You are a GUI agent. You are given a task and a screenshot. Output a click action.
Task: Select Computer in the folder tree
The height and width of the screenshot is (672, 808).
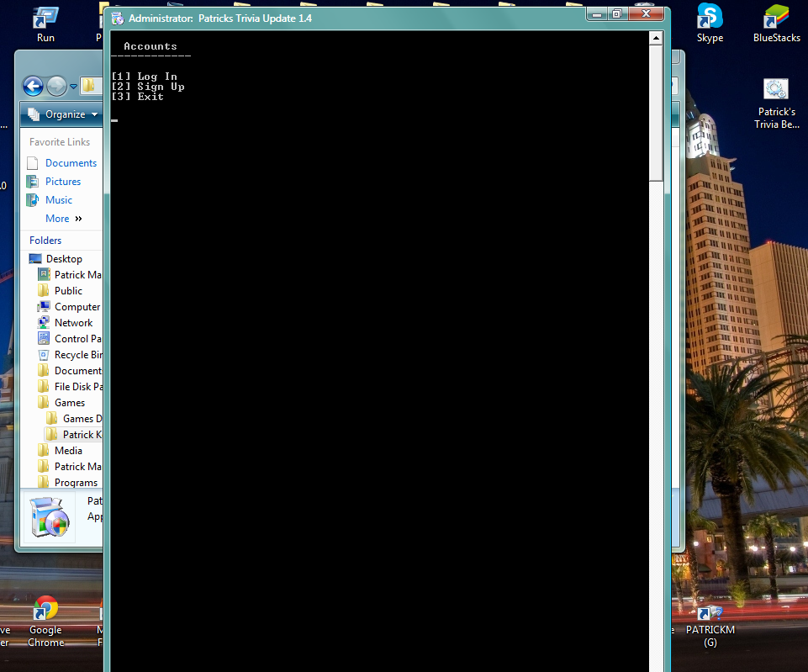[77, 307]
